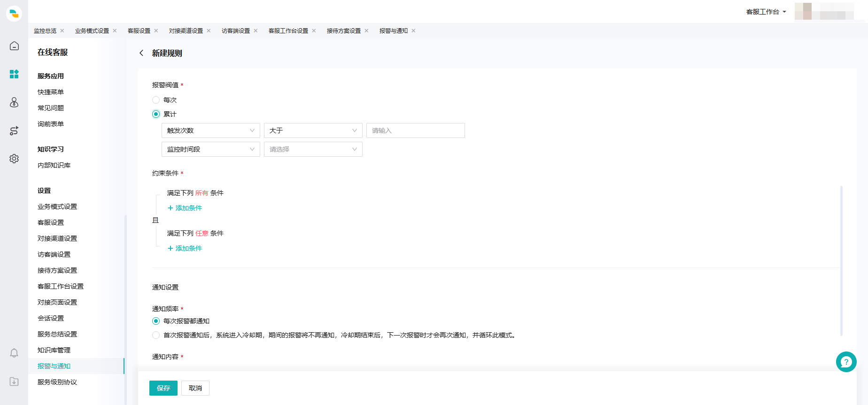Image resolution: width=868 pixels, height=405 pixels.
Task: Open 客服工作台设置 in sidebar
Action: (61, 286)
